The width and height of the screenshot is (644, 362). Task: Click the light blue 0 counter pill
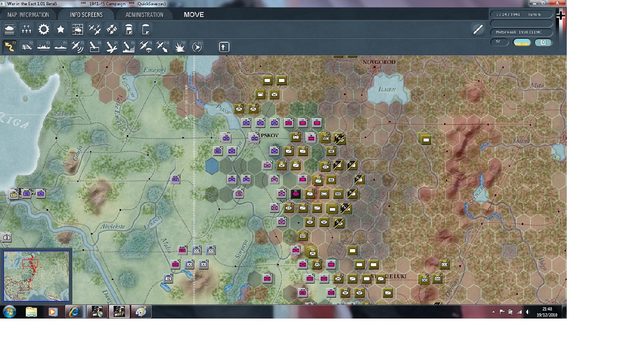[x=543, y=42]
